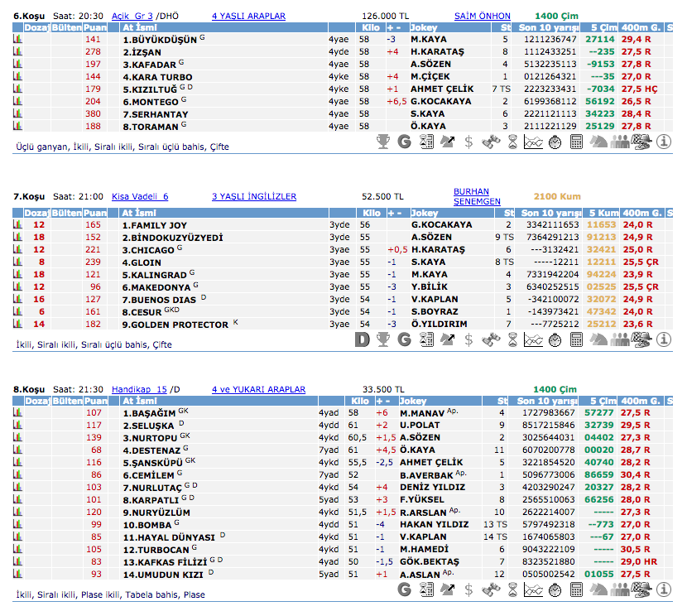Image resolution: width=687 pixels, height=616 pixels.
Task: Click the Jokey column header in race 7
Action: (425, 213)
